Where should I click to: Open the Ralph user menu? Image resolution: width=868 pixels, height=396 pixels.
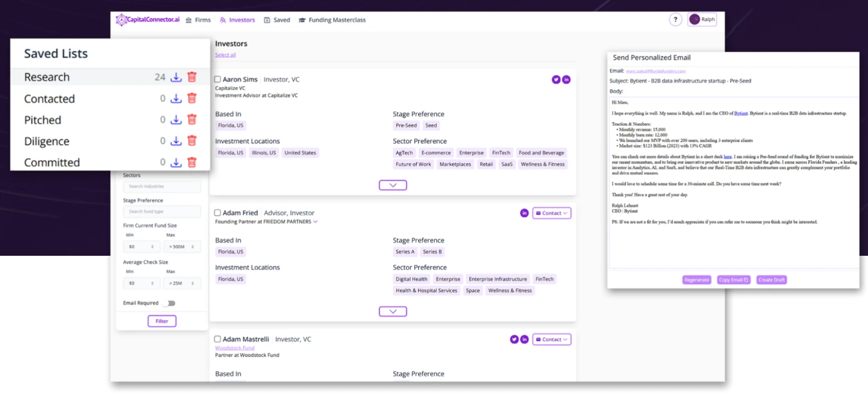(702, 19)
